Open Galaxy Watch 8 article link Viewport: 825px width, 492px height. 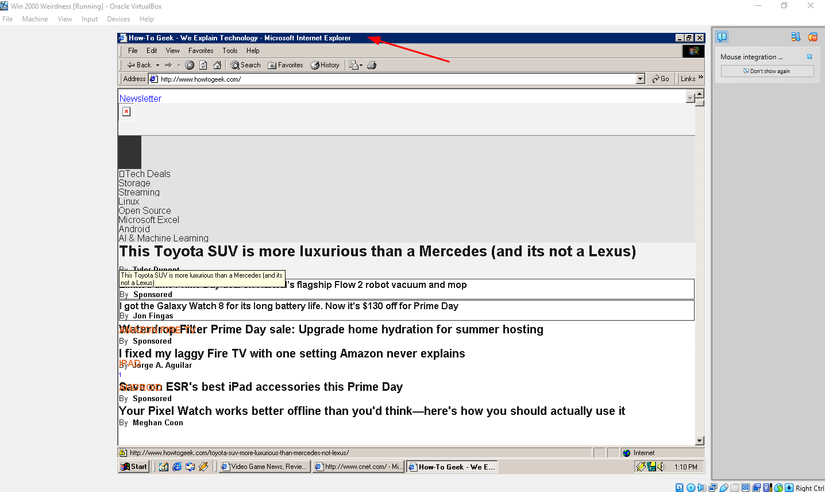289,306
